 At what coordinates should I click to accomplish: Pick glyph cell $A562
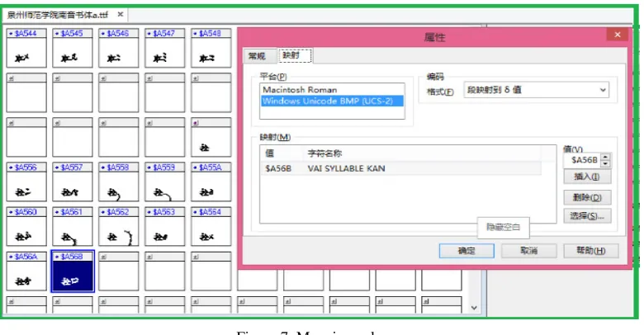pos(119,227)
